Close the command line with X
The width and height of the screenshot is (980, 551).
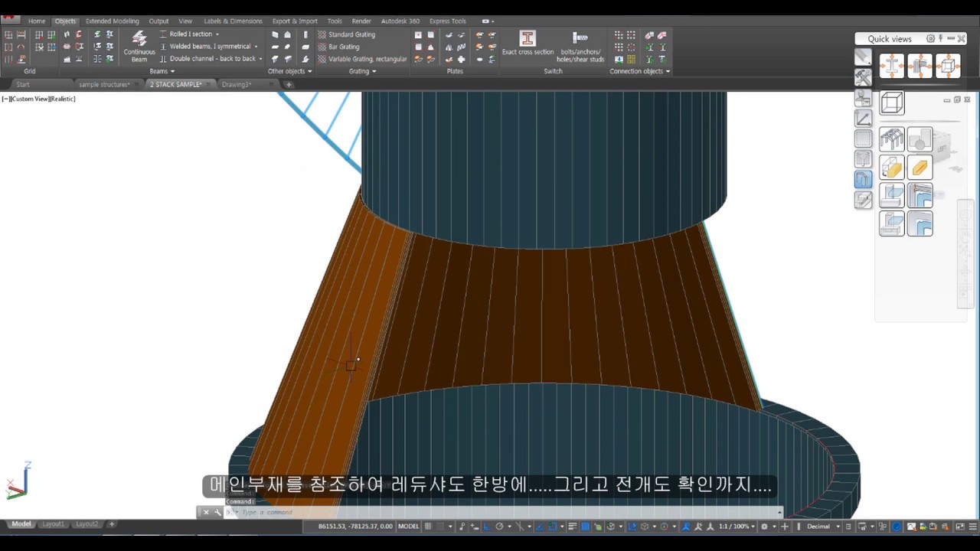pos(205,512)
